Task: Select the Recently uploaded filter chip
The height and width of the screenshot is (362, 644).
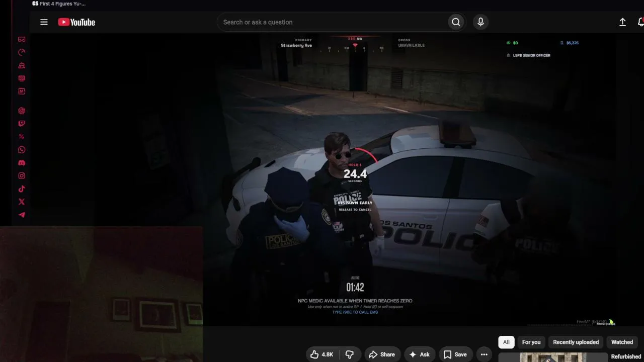Action: click(576, 342)
